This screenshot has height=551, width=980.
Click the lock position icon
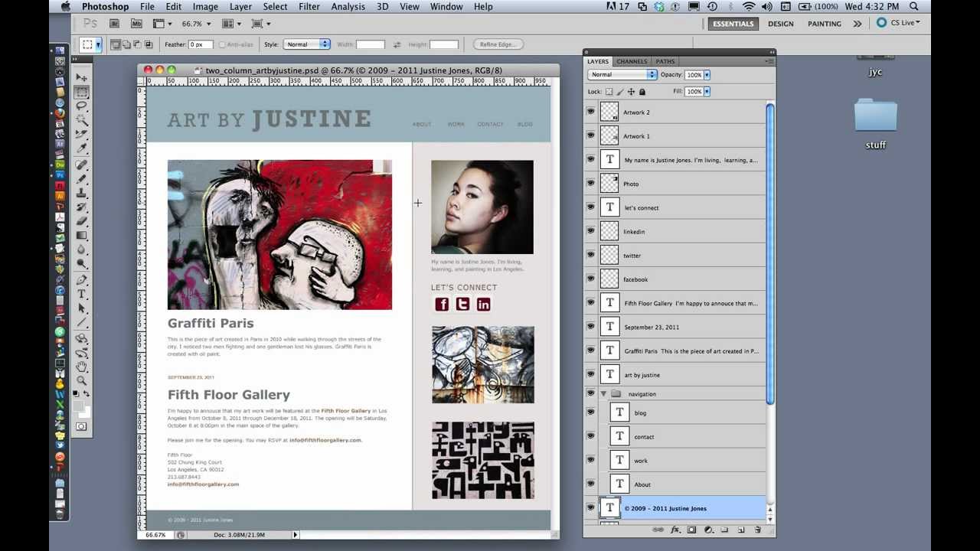click(x=631, y=92)
